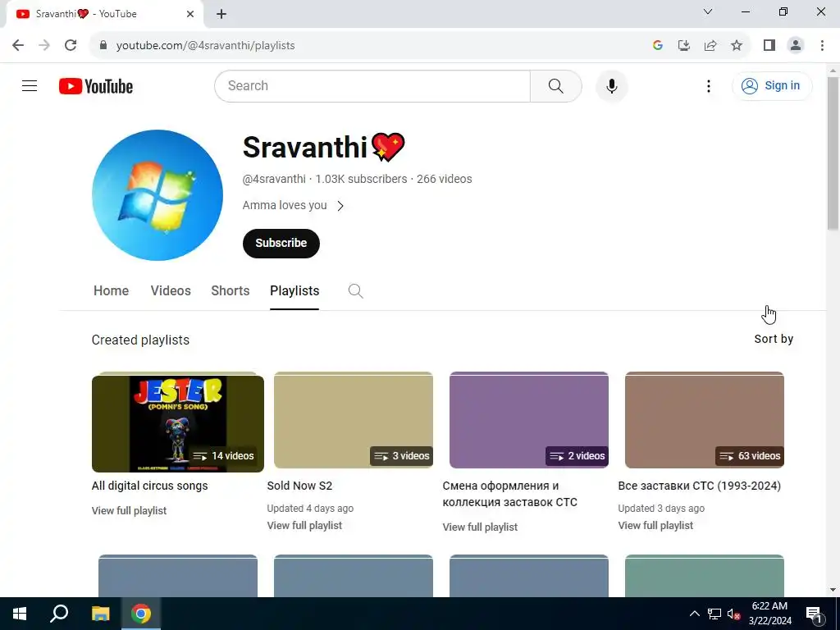
Task: View full playlist for Все заставки СТС
Action: pos(655,526)
